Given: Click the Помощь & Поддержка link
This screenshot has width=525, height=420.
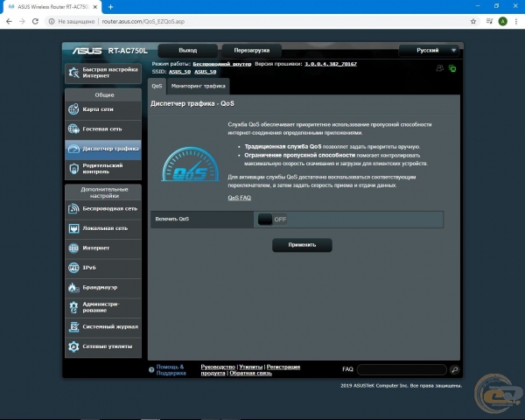Looking at the screenshot, I should (x=171, y=370).
